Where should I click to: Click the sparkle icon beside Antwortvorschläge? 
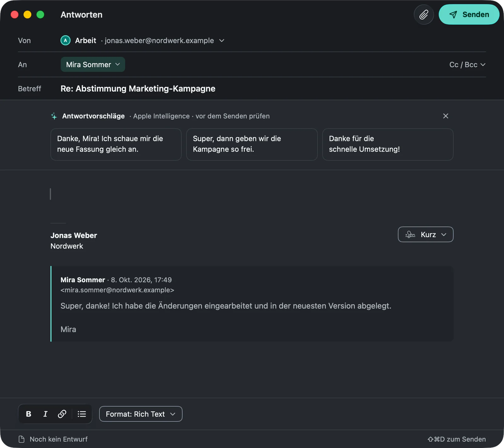click(54, 116)
